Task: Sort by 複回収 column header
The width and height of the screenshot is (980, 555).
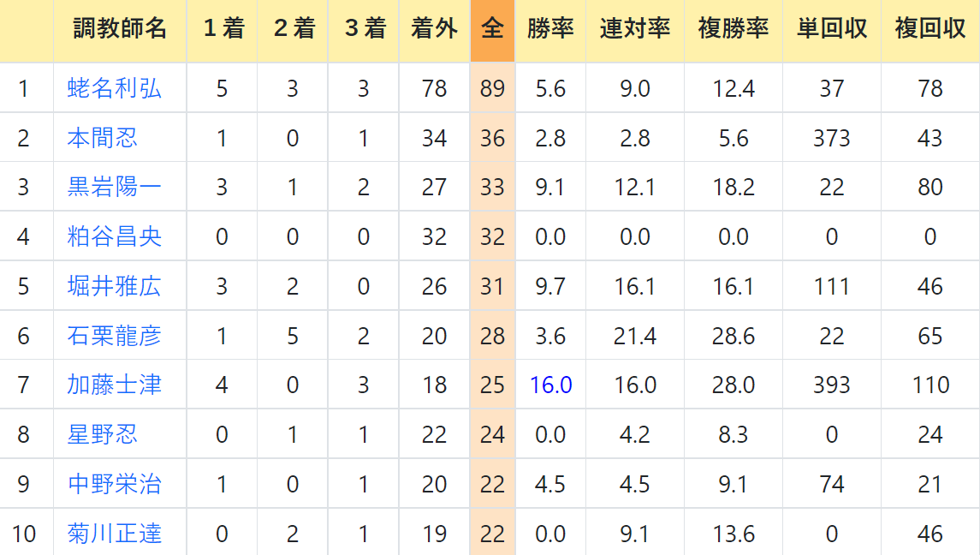Action: pos(930,29)
